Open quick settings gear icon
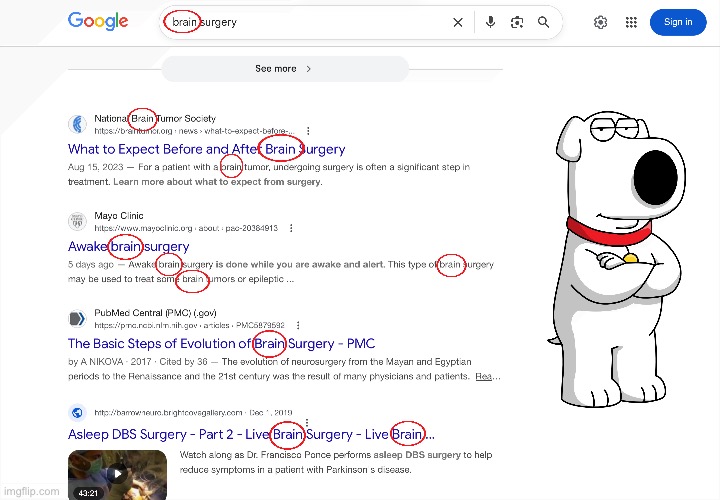 (601, 22)
